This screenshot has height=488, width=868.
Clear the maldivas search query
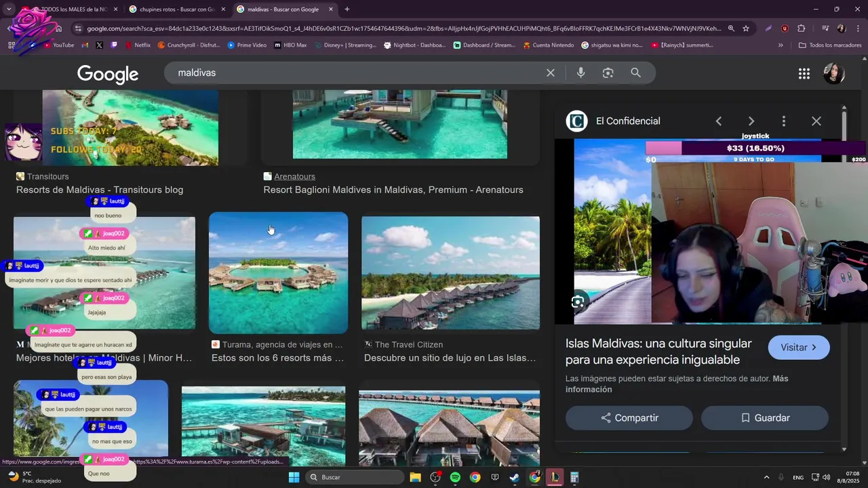551,73
